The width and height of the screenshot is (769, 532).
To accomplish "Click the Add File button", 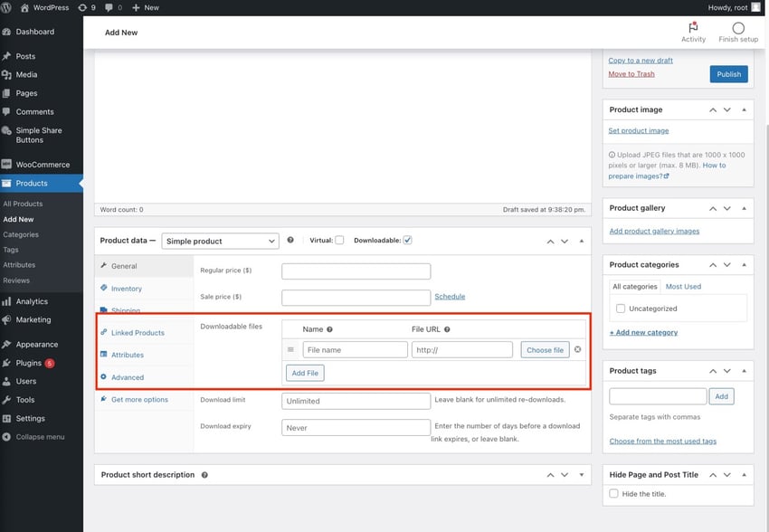I will (305, 373).
